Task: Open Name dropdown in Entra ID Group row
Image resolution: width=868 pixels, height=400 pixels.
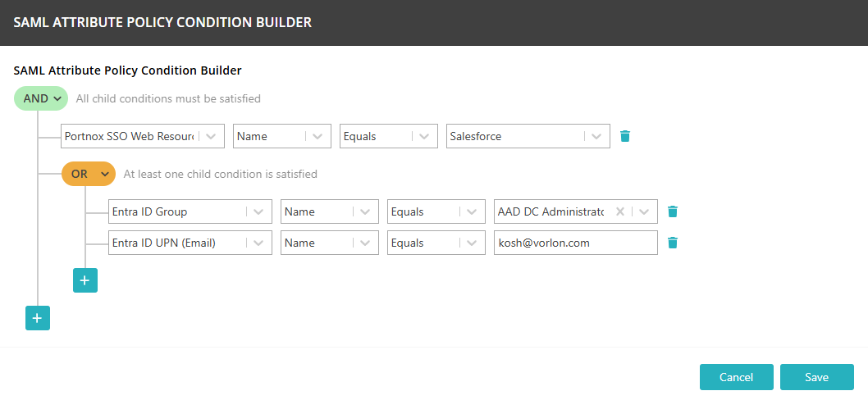Action: tap(365, 211)
